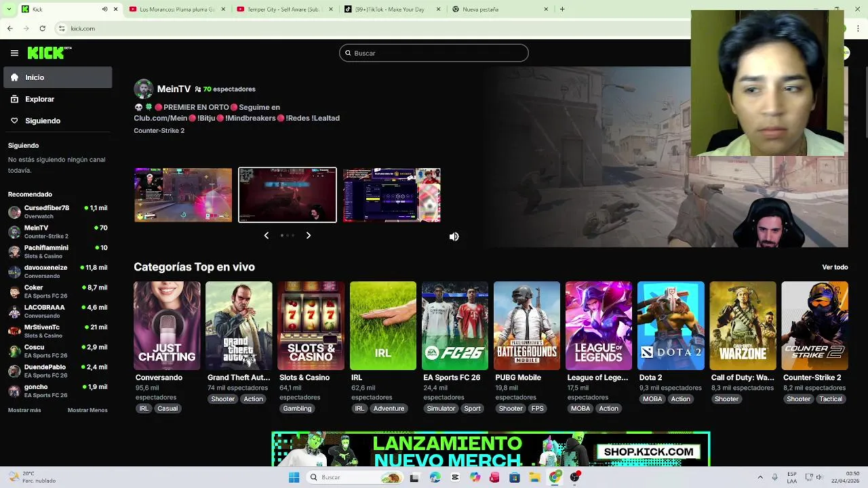Switch to Temper City YouTube tab
Image resolution: width=868 pixels, height=488 pixels.
coord(283,9)
